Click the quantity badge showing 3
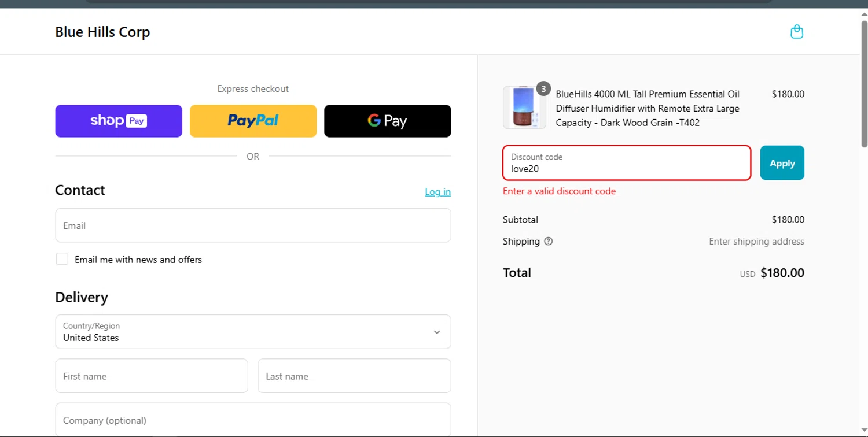 point(543,88)
